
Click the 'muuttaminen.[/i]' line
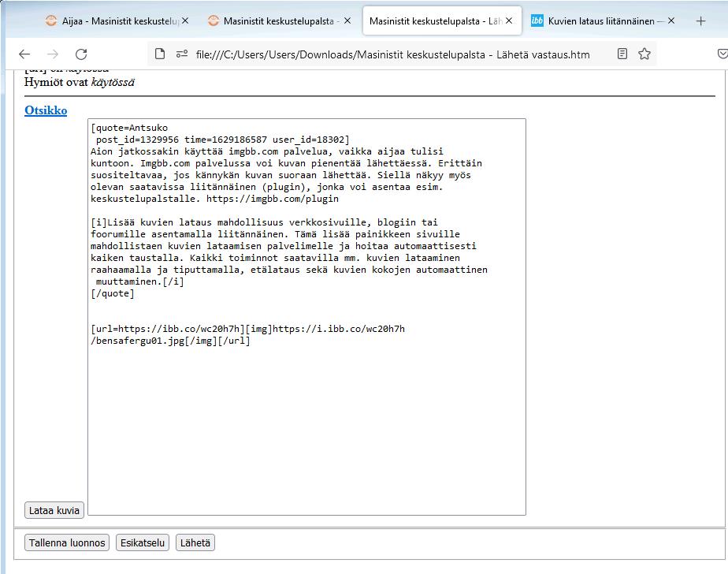tap(139, 281)
